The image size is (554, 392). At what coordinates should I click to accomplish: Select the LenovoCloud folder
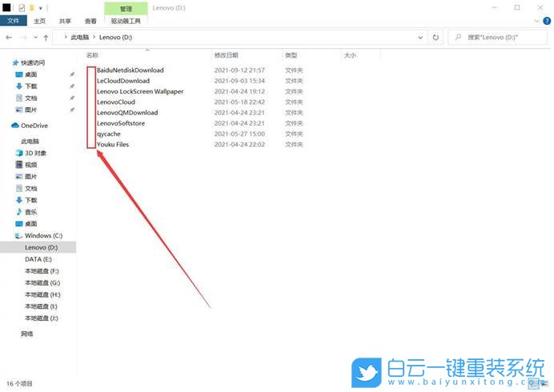[116, 102]
